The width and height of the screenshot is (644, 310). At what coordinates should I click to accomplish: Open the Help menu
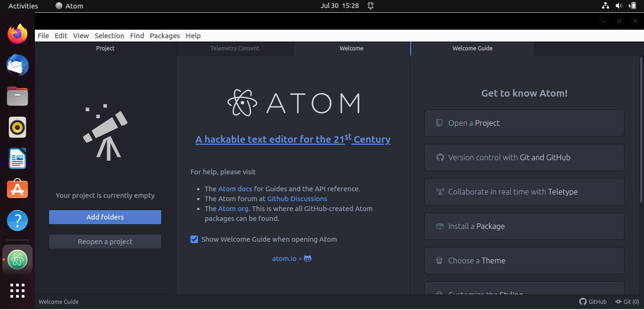193,36
